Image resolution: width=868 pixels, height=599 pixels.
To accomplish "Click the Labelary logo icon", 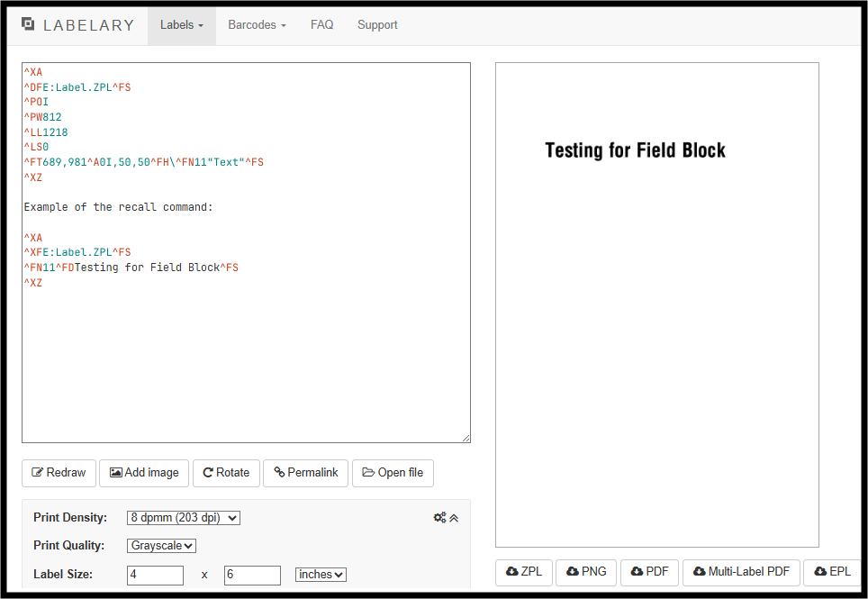I will pyautogui.click(x=28, y=23).
